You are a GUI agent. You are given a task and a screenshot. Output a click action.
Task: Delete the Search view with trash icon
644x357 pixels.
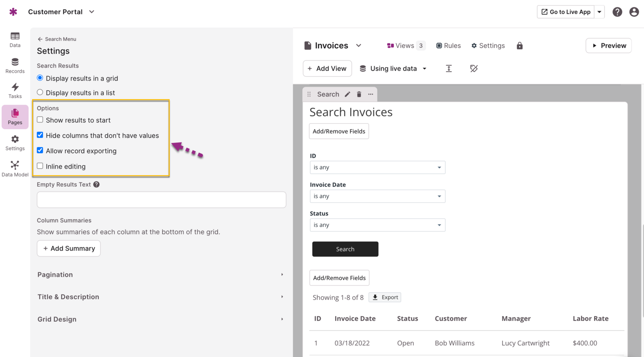pyautogui.click(x=359, y=94)
